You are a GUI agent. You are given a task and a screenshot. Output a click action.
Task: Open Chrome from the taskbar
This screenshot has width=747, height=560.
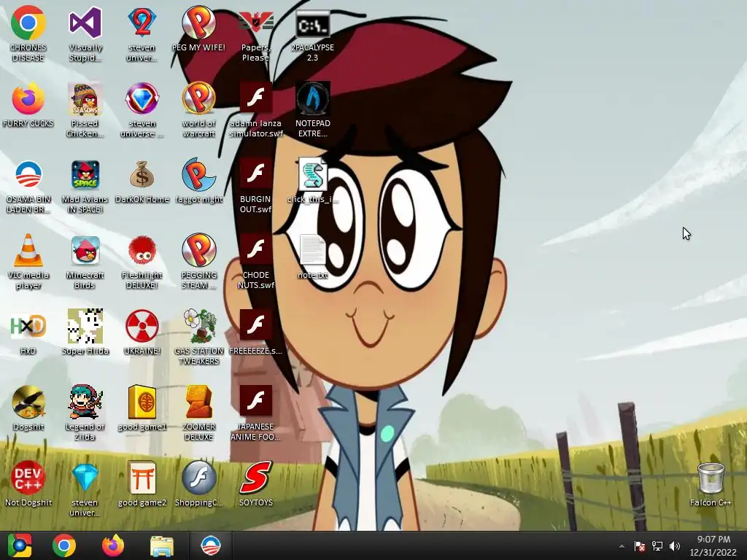64,545
